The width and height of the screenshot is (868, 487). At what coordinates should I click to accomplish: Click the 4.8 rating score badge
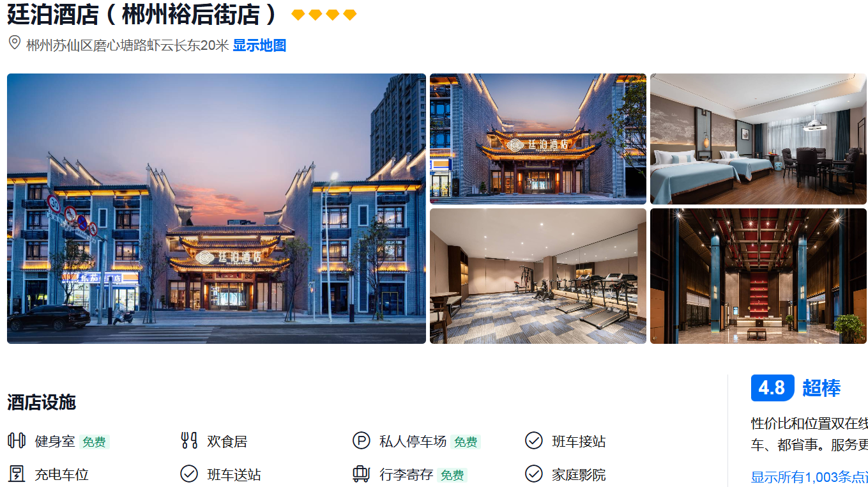tap(772, 388)
